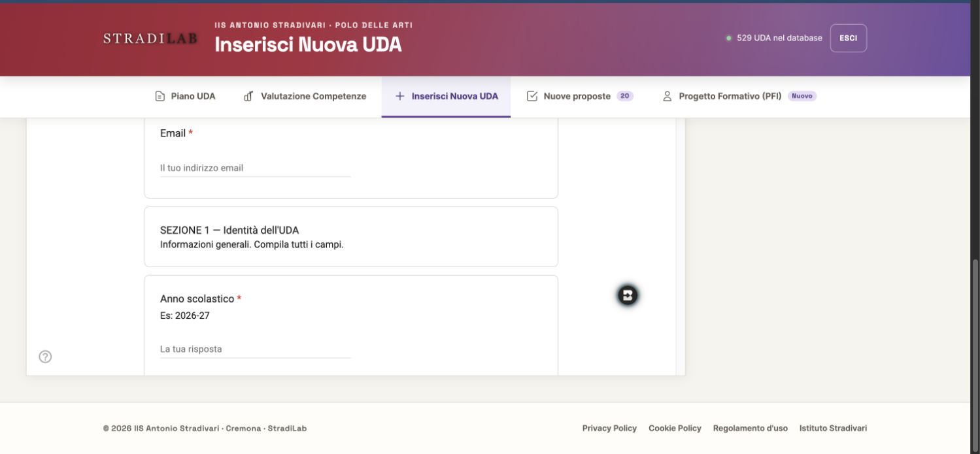Click 'IIS ANTONIO STRADIVARI · POLO DELLE ARTI' subtitle
980x454 pixels.
tap(314, 25)
